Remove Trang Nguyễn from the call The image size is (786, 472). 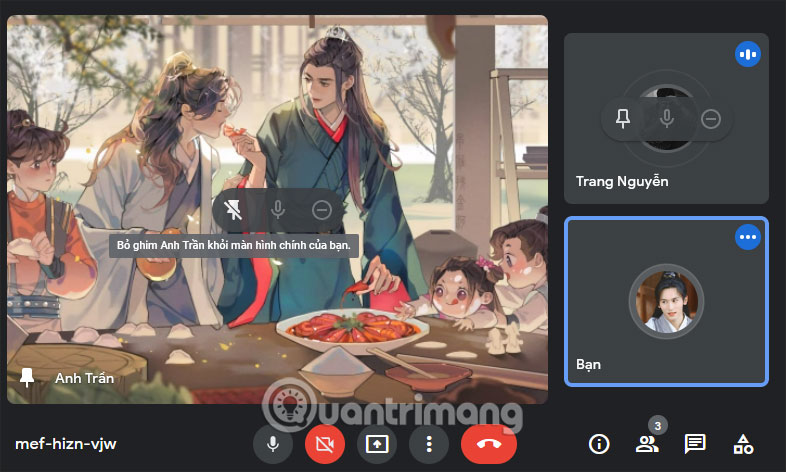coord(711,119)
